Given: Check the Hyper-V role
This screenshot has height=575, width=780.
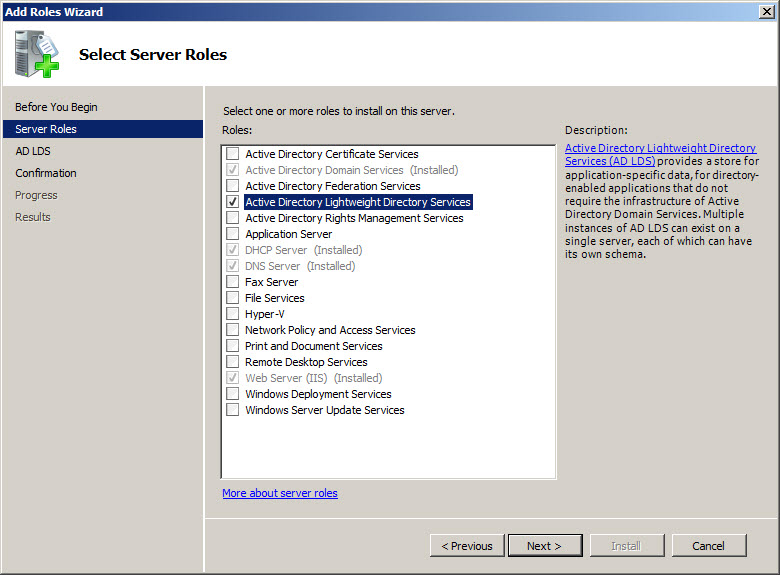Looking at the screenshot, I should pyautogui.click(x=232, y=313).
